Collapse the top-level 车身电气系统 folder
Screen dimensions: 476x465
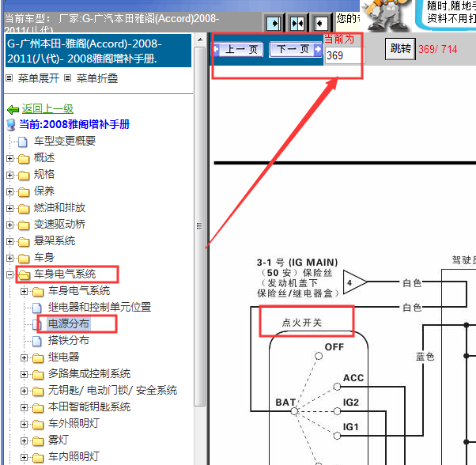[9, 274]
